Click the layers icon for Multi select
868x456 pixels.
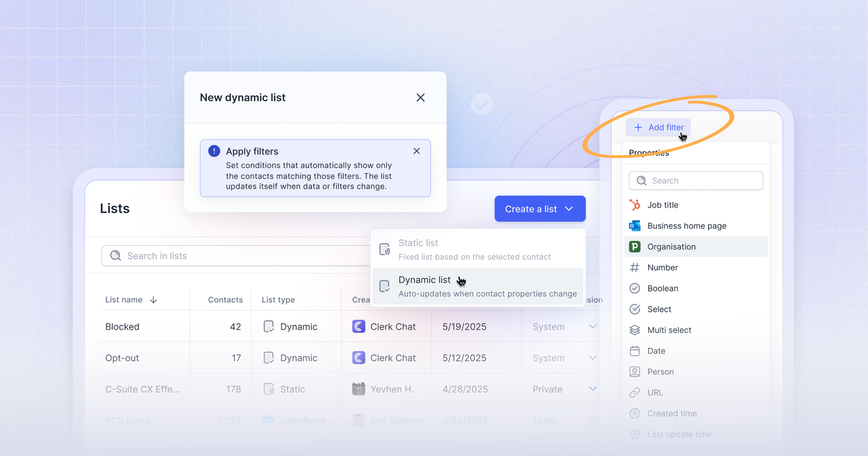[x=635, y=330]
